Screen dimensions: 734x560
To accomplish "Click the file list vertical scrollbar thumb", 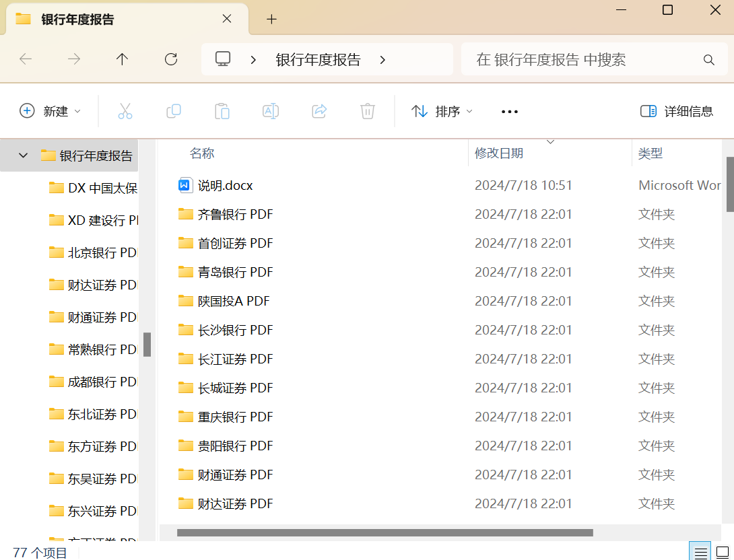I will tap(730, 184).
